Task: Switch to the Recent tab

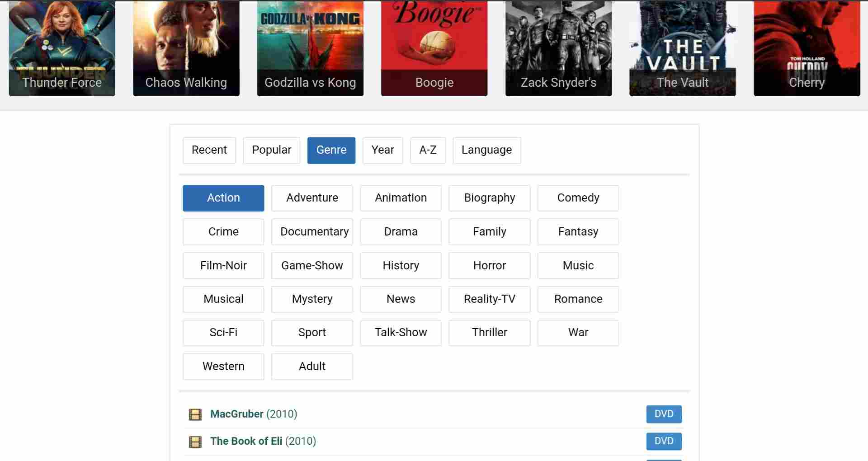Action: coord(209,151)
